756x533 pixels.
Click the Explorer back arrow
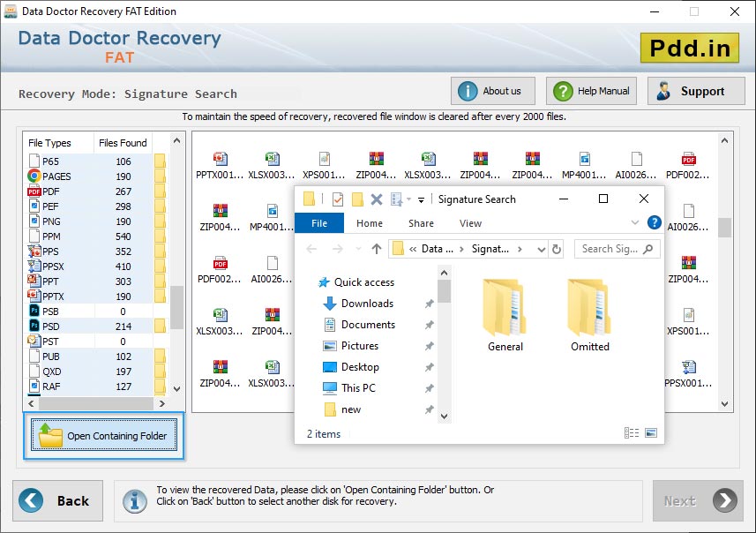(312, 249)
